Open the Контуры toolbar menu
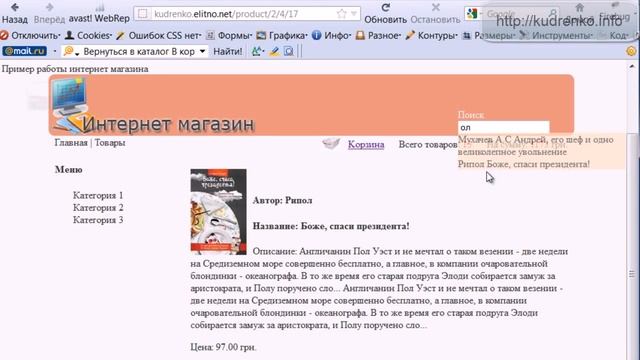Screen dimensions: 640x360 (431, 36)
